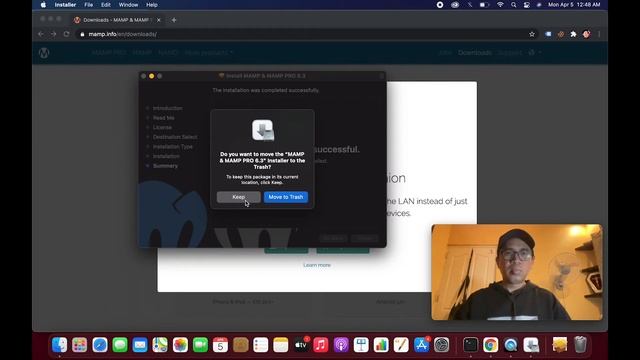Open the Help menu

point(152,5)
